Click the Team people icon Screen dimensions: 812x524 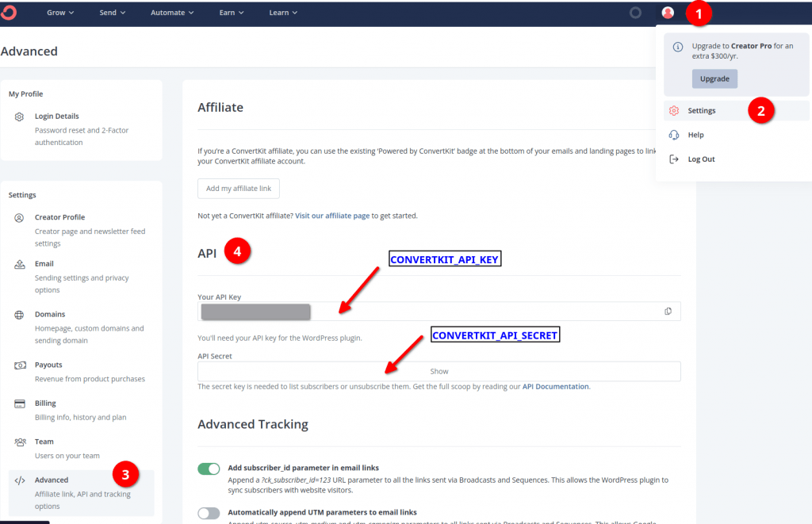pos(20,442)
